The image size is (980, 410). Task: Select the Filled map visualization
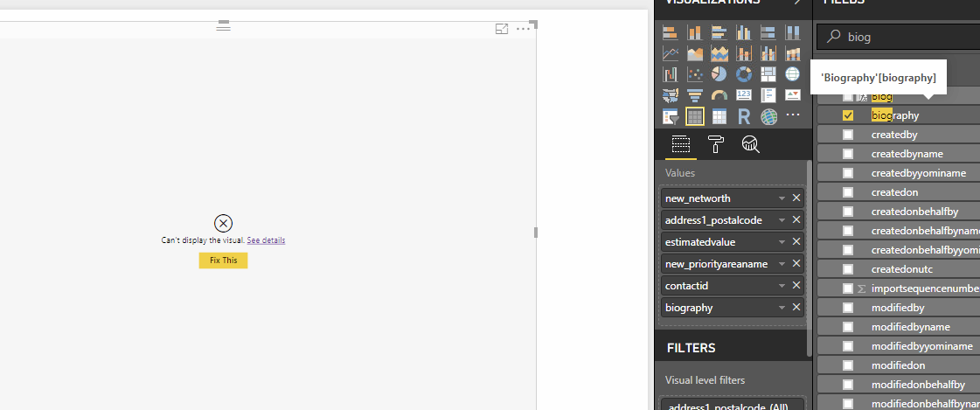670,95
